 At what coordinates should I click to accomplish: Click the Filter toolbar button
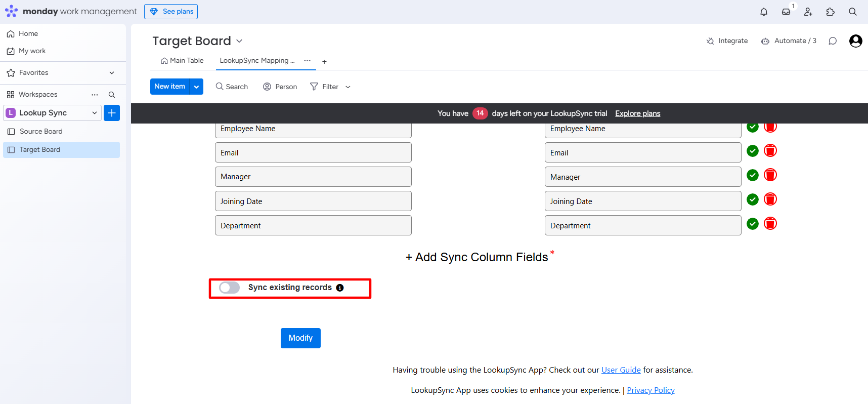[x=324, y=87]
